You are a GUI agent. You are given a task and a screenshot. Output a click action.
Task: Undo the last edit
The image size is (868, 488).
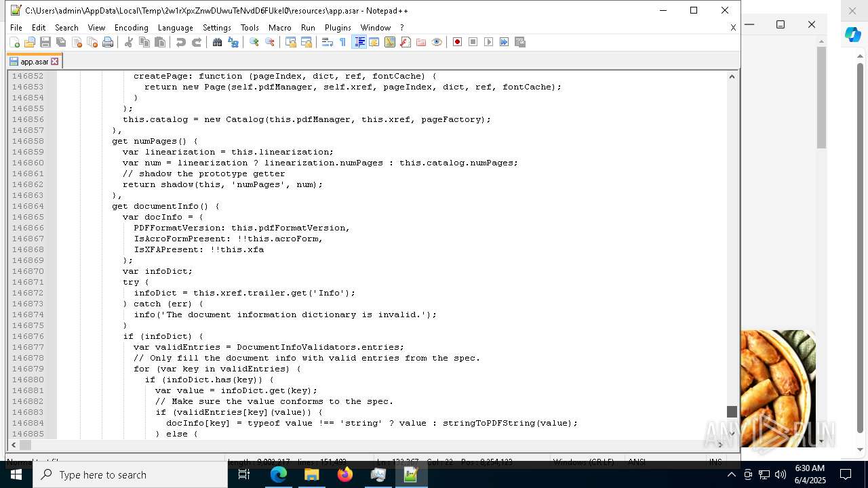(x=180, y=42)
